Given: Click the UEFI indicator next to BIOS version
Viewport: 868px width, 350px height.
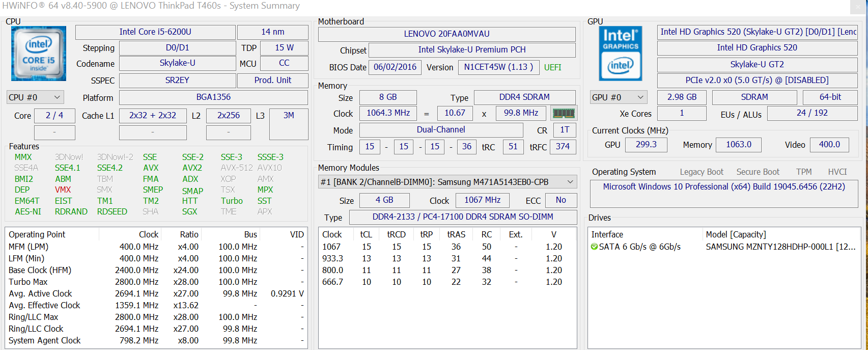Looking at the screenshot, I should click(552, 67).
